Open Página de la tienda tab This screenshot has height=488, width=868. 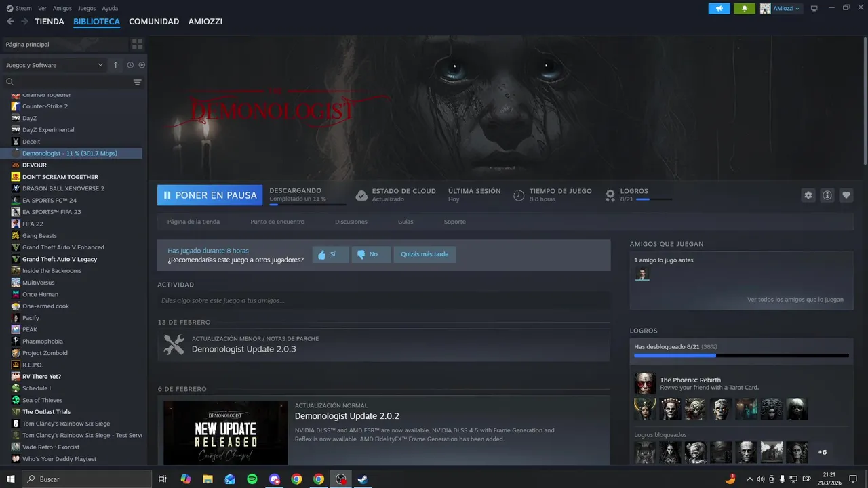click(x=193, y=222)
